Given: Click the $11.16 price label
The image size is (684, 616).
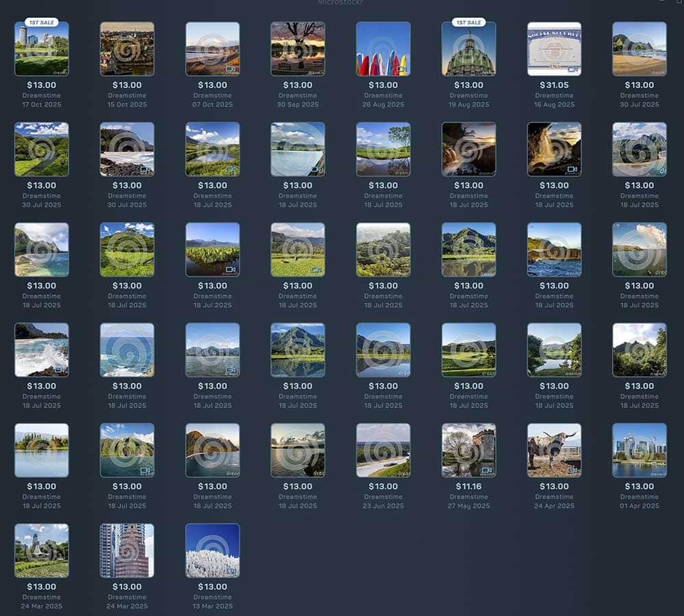Looking at the screenshot, I should [469, 487].
